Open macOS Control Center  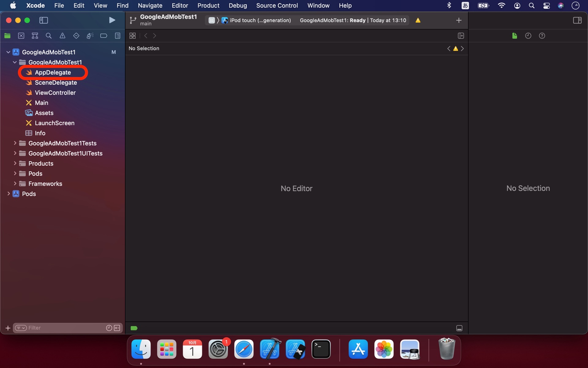tap(546, 6)
